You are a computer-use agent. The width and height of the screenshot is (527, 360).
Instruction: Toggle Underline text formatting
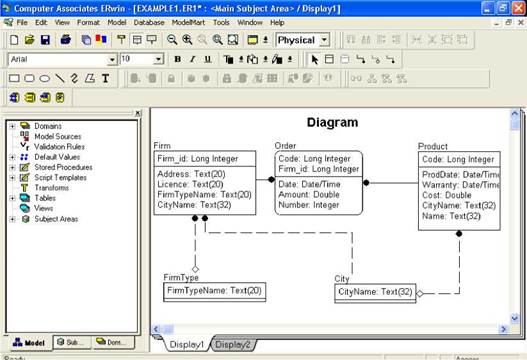click(x=208, y=59)
